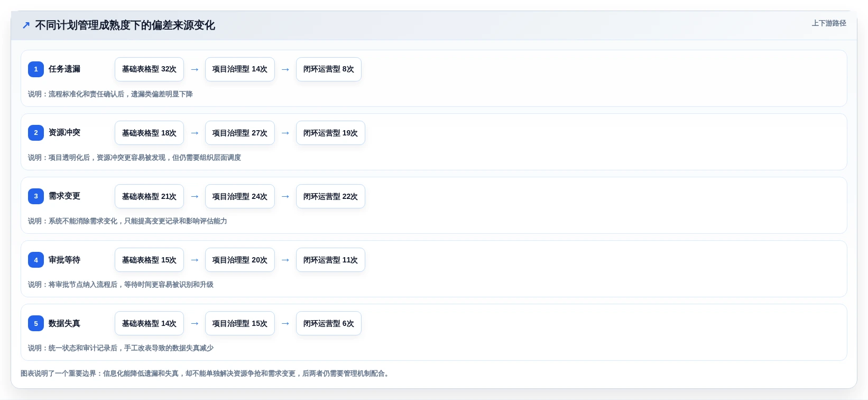Screen dimensions: 868x400
Task: Select the 基础表格型 32次 chip
Action: (x=149, y=69)
